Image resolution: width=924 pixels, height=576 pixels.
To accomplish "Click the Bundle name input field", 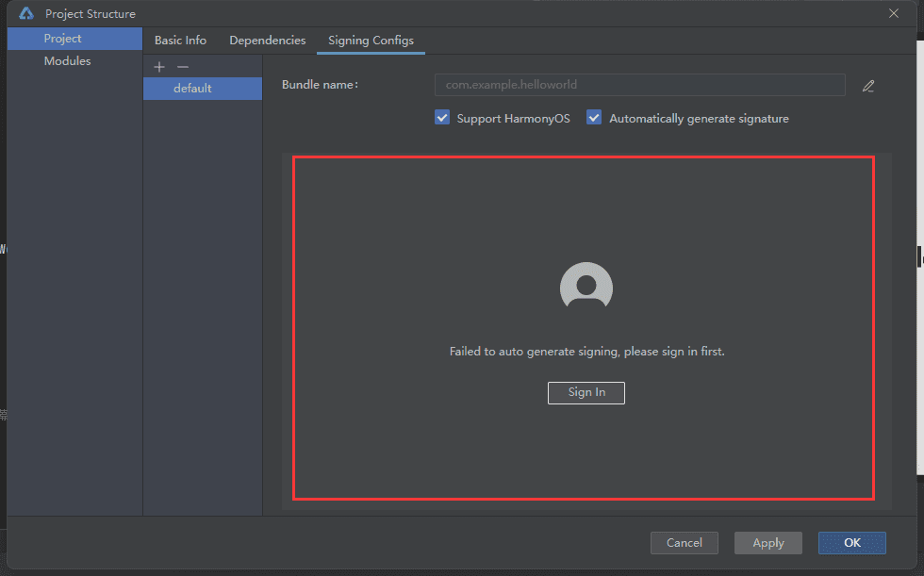I will pyautogui.click(x=640, y=85).
